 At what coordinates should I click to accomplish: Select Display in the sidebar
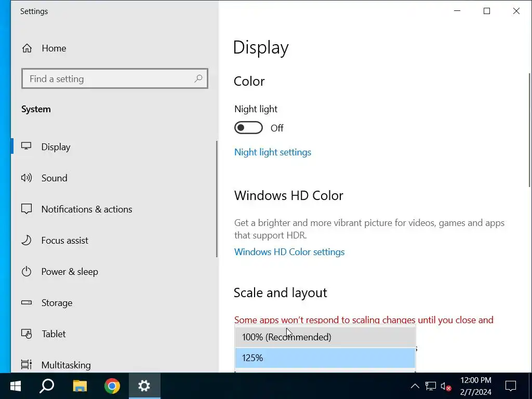(x=56, y=147)
